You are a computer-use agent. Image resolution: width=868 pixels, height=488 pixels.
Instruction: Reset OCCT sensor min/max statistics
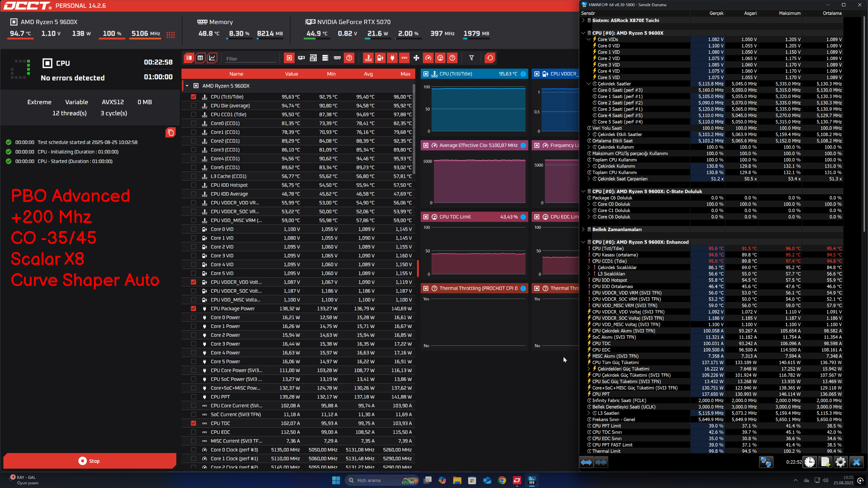(x=490, y=58)
